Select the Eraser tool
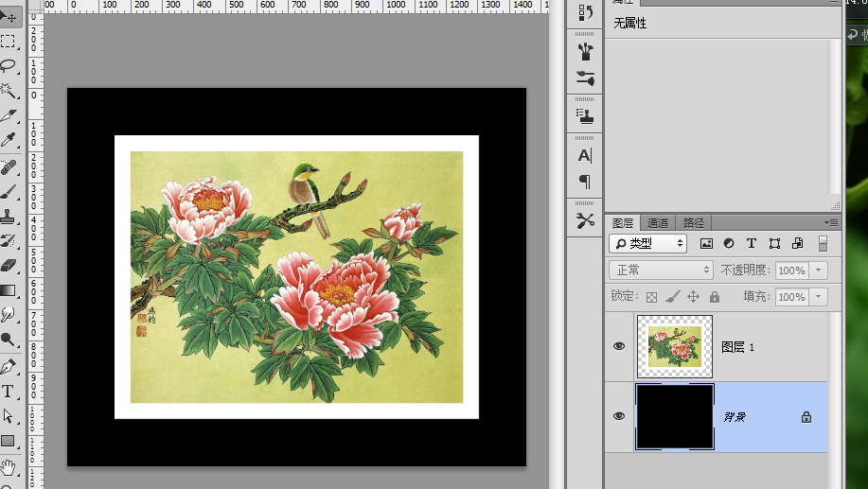This screenshot has width=868, height=489. pyautogui.click(x=9, y=265)
